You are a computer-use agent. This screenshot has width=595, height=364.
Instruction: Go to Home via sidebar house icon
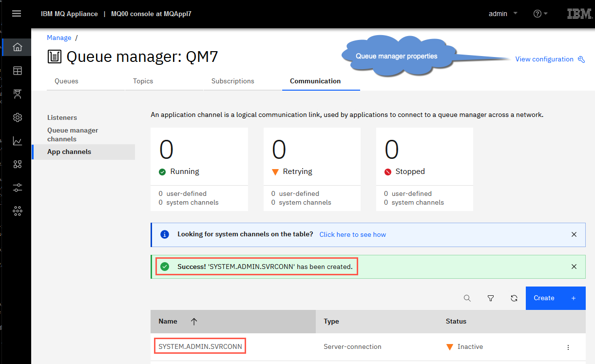click(18, 47)
